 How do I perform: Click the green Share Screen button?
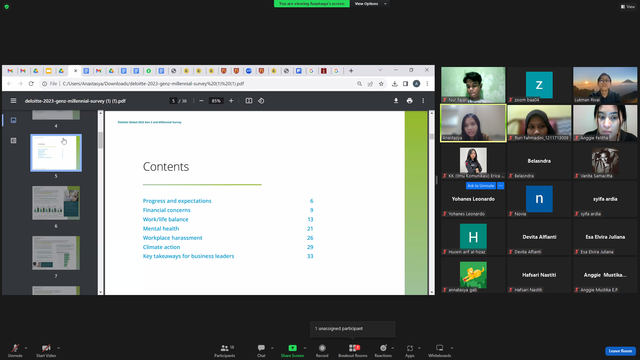(x=292, y=350)
